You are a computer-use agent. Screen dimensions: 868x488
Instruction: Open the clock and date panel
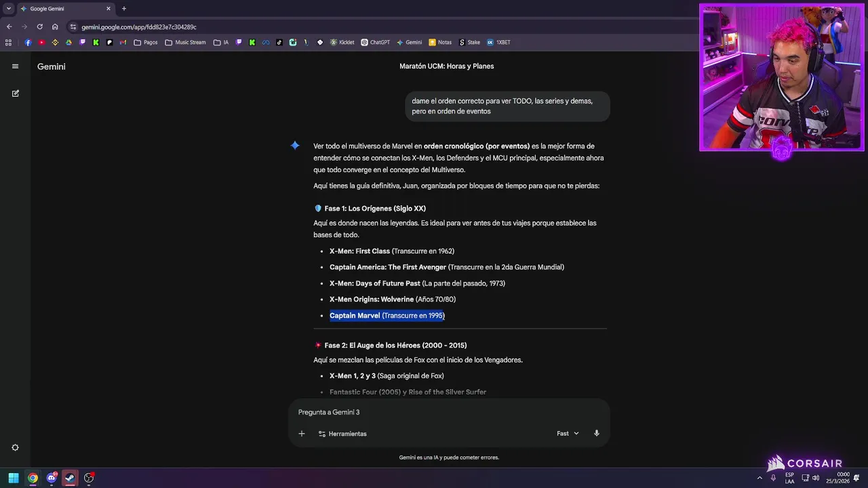coord(837,478)
